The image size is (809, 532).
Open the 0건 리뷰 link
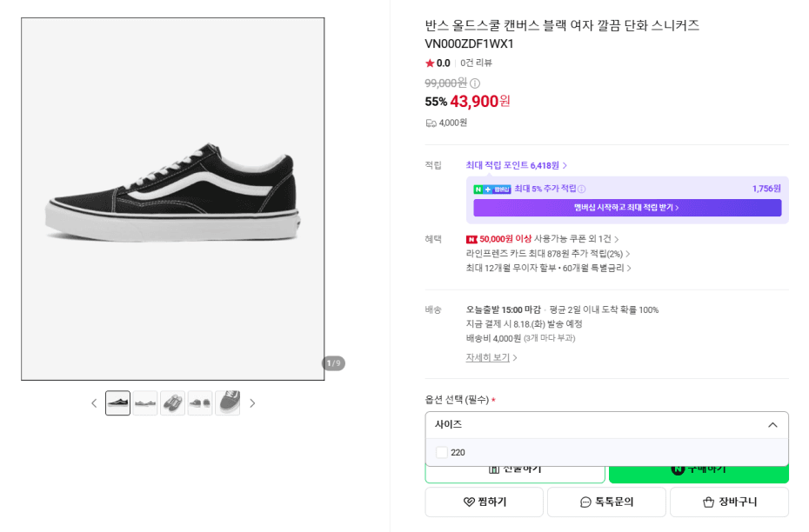(476, 63)
